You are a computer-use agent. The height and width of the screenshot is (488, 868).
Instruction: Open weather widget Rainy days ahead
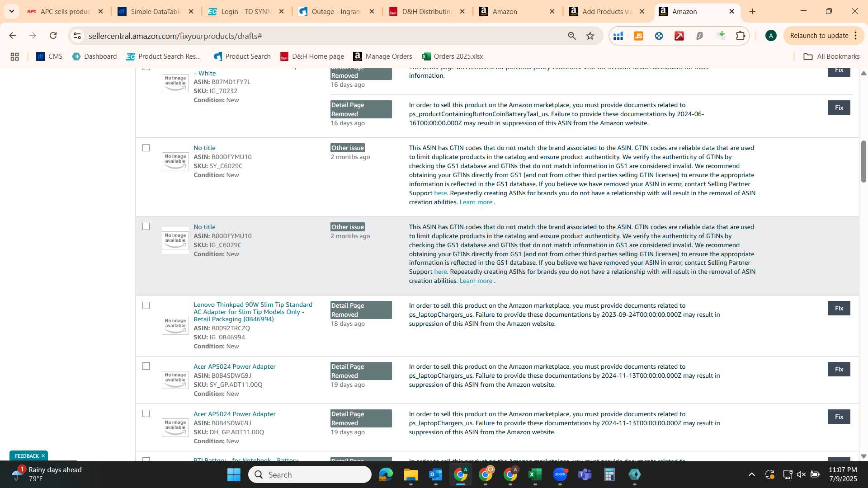[x=47, y=474]
